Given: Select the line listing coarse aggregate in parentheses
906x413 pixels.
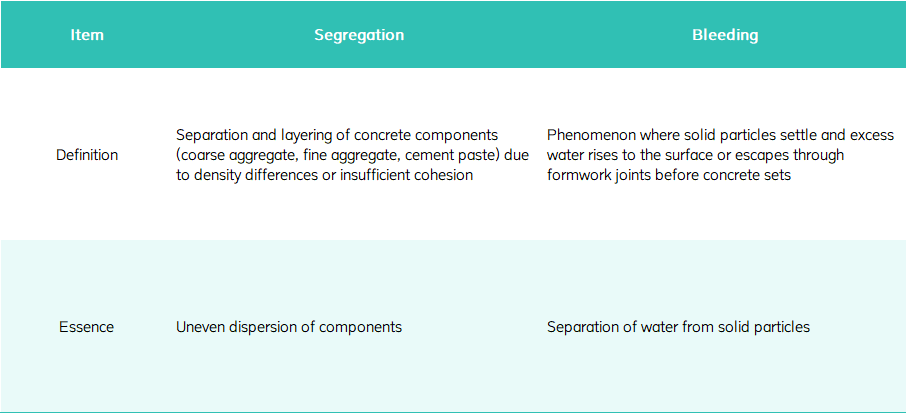Looking at the screenshot, I should pos(352,155).
